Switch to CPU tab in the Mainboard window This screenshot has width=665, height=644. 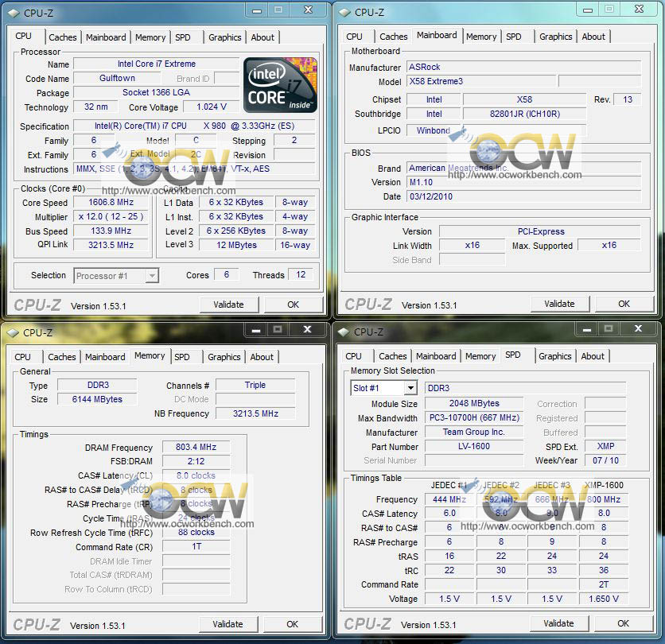(x=354, y=37)
